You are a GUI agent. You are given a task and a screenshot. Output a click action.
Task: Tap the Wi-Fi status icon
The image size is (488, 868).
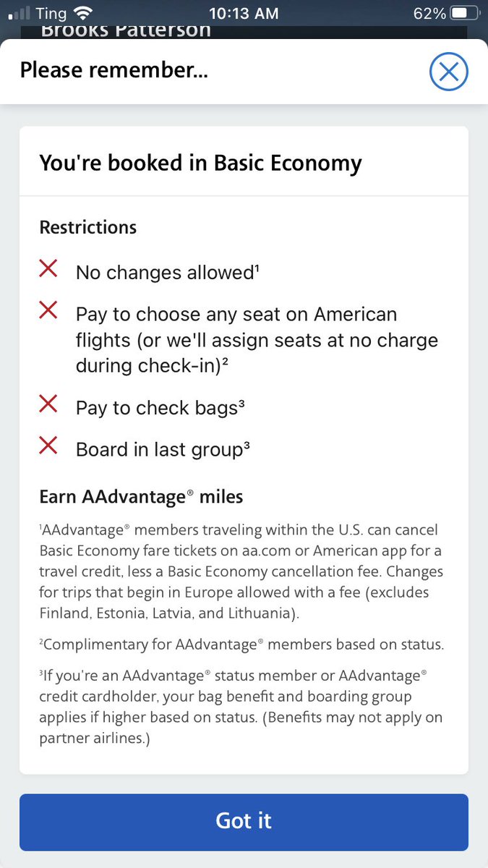pos(84,13)
